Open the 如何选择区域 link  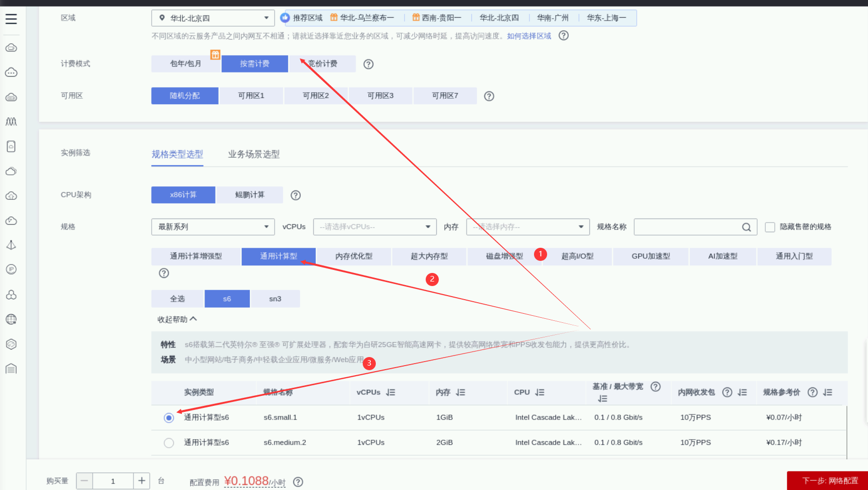(x=529, y=36)
